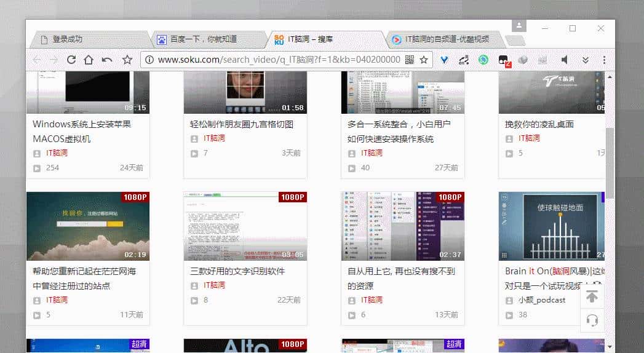This screenshot has width=644, height=353.
Task: Click IT脑洞 uploader under 轻松制作朋友圈九宫格切图
Action: click(214, 138)
